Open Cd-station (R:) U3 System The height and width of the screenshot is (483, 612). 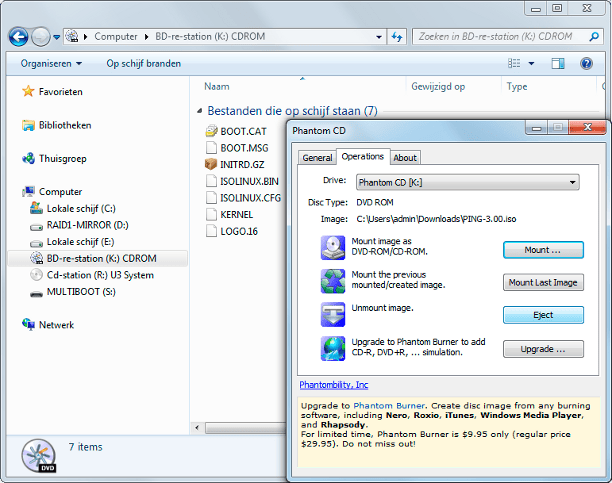tap(100, 275)
